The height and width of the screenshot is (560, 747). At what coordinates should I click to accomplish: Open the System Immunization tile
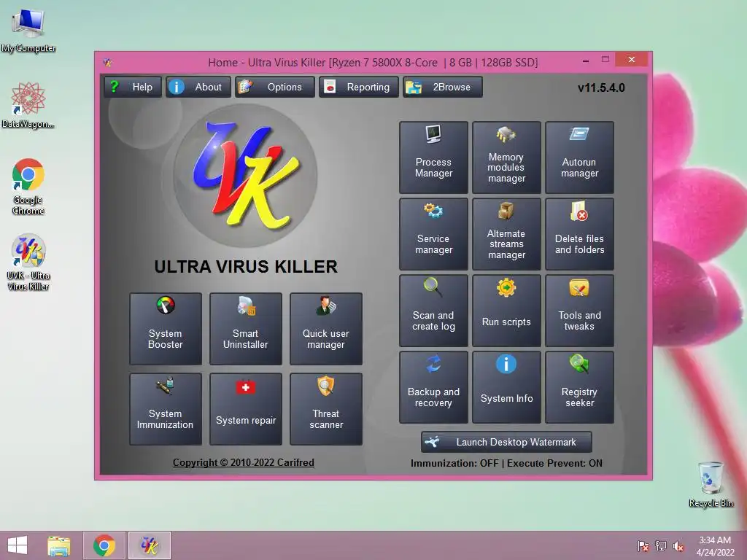coord(166,409)
